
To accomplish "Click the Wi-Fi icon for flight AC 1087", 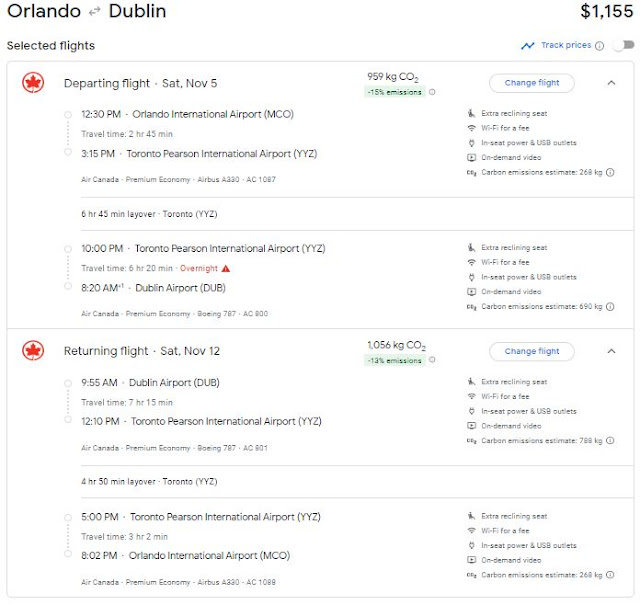I will 471,127.
